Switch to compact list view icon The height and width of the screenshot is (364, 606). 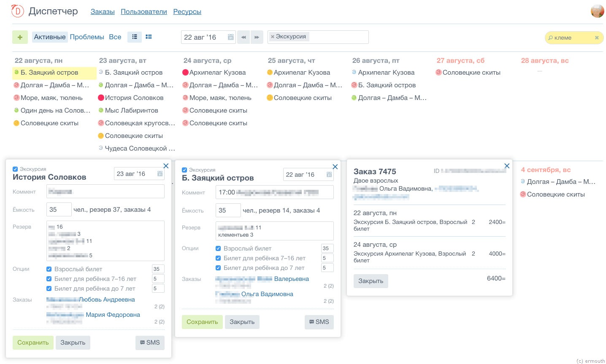(x=135, y=37)
